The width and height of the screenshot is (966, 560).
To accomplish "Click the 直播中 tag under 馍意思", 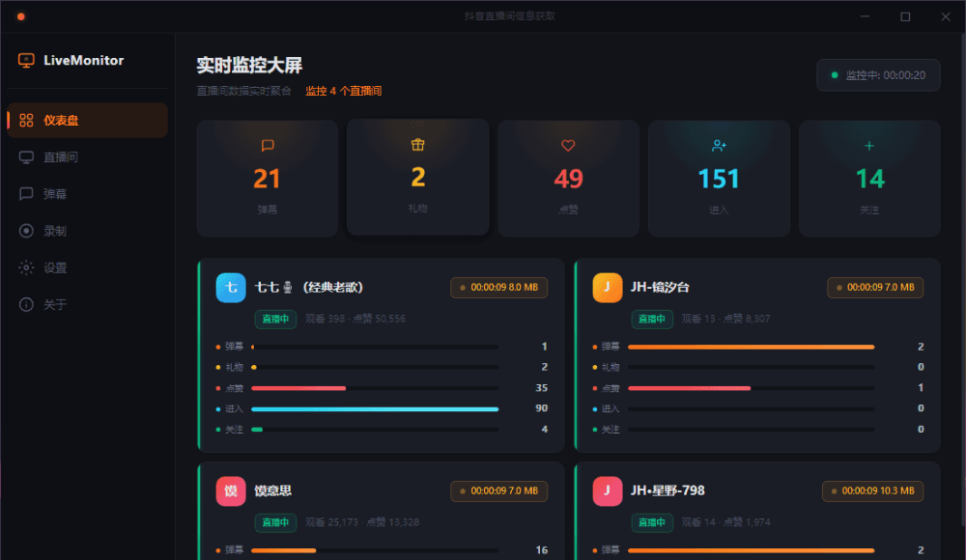I will tap(275, 522).
